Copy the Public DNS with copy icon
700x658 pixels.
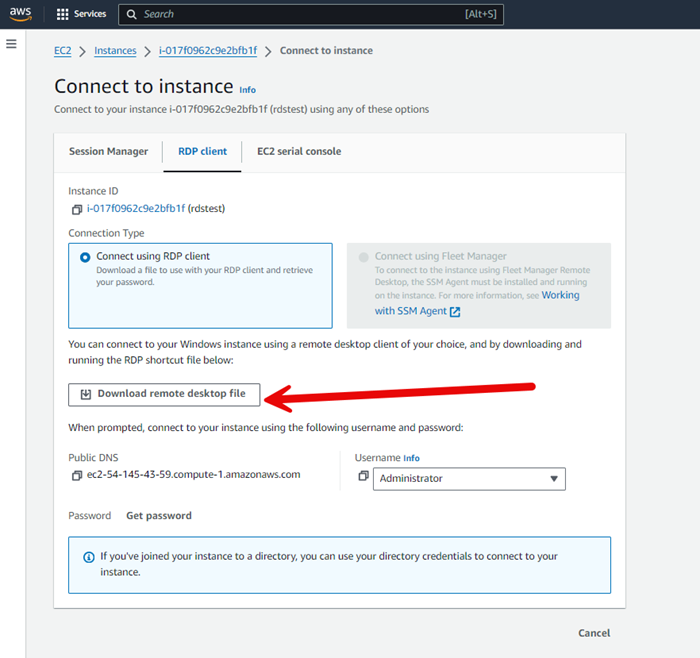77,475
